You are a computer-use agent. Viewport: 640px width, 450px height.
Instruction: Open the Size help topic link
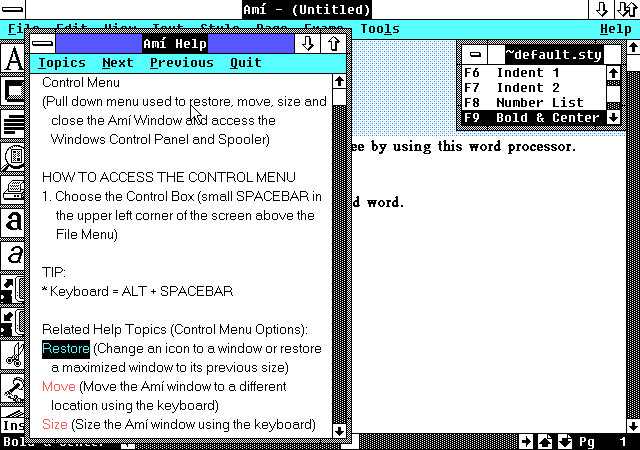55,424
